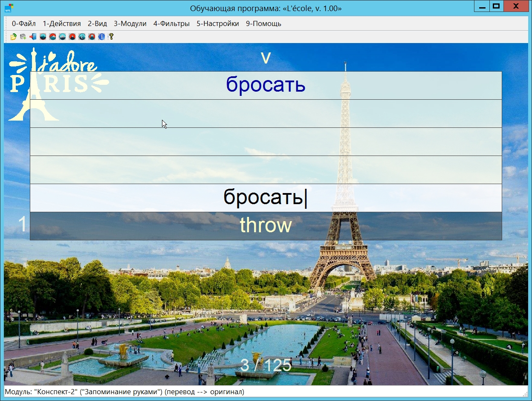Open the blue info icon in the toolbar
532x401 pixels.
point(101,37)
